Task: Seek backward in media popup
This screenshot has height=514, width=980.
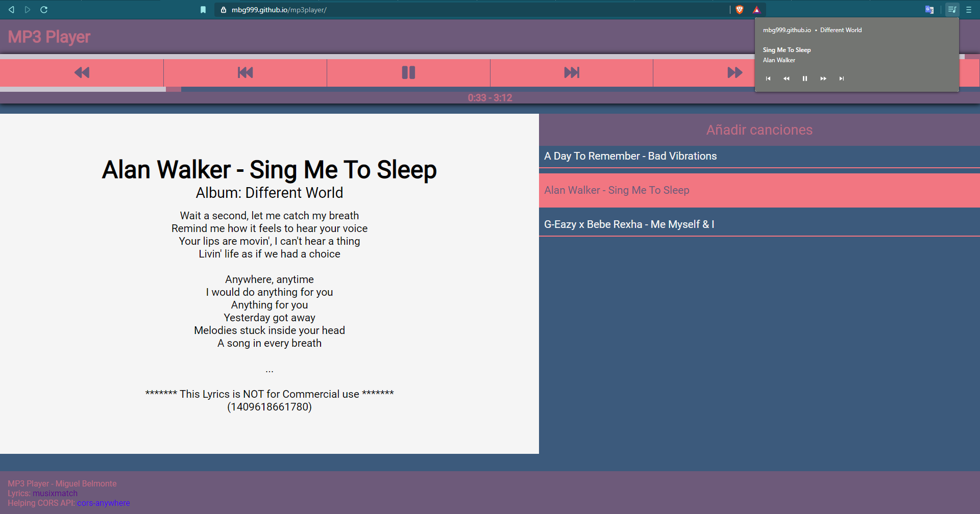Action: [x=787, y=79]
